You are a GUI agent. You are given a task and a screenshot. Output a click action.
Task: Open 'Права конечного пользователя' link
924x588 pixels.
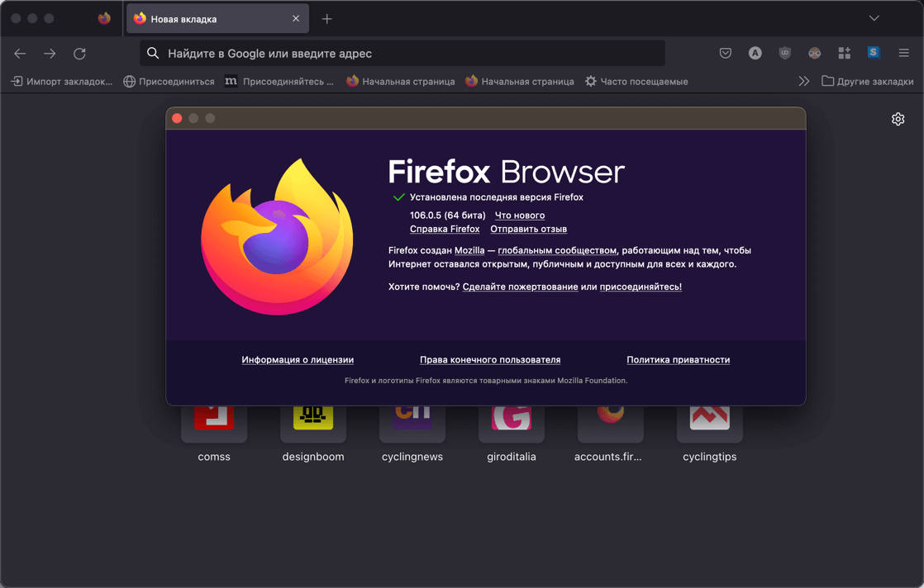coord(490,359)
